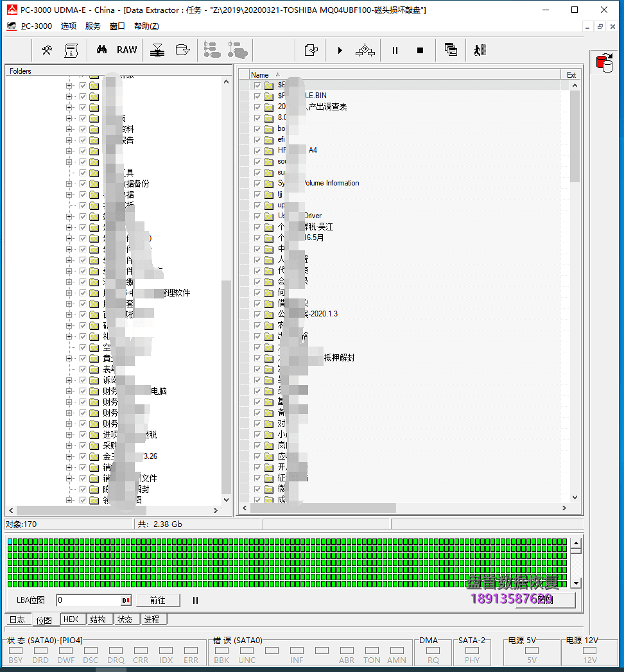Toggle checkbox for 产出调查表 folder

coord(257,107)
